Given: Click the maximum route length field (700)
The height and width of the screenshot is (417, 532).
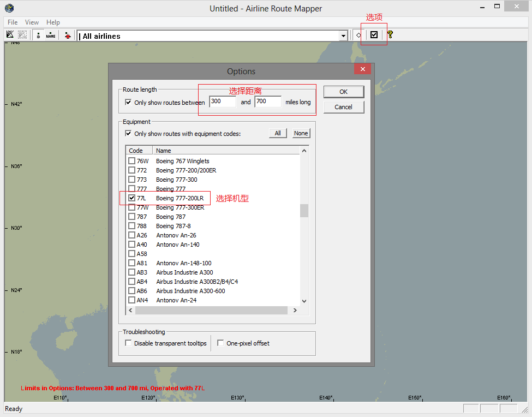Looking at the screenshot, I should [268, 102].
